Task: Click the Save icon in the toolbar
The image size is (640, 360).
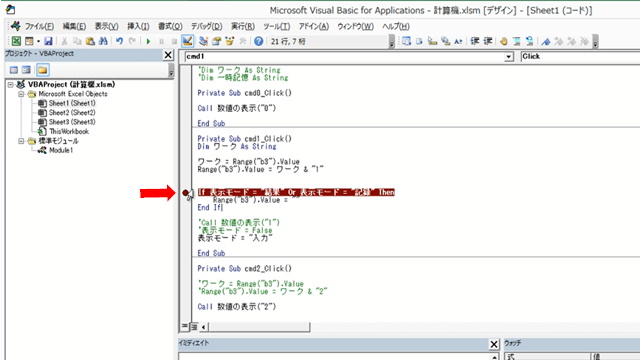Action: [x=48, y=41]
